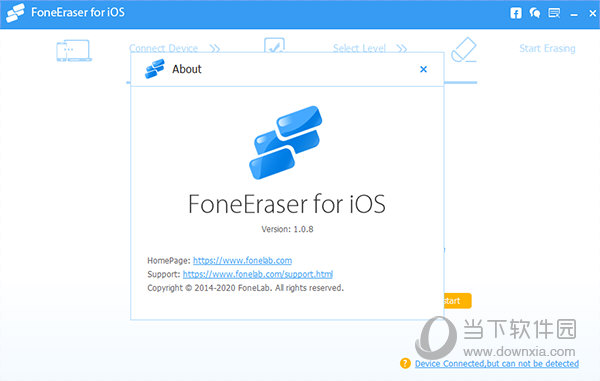Close the FoneEraser main window
Viewport: 600px width, 381px height.
click(592, 13)
